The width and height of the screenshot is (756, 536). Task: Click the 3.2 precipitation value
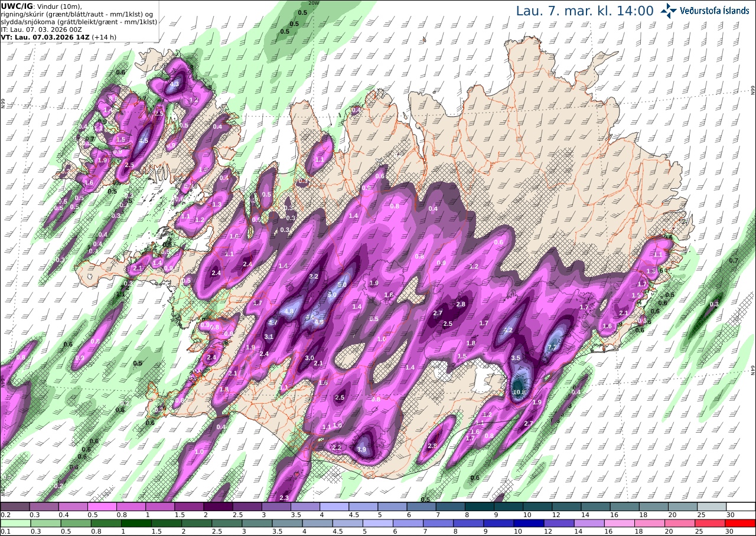(x=314, y=277)
